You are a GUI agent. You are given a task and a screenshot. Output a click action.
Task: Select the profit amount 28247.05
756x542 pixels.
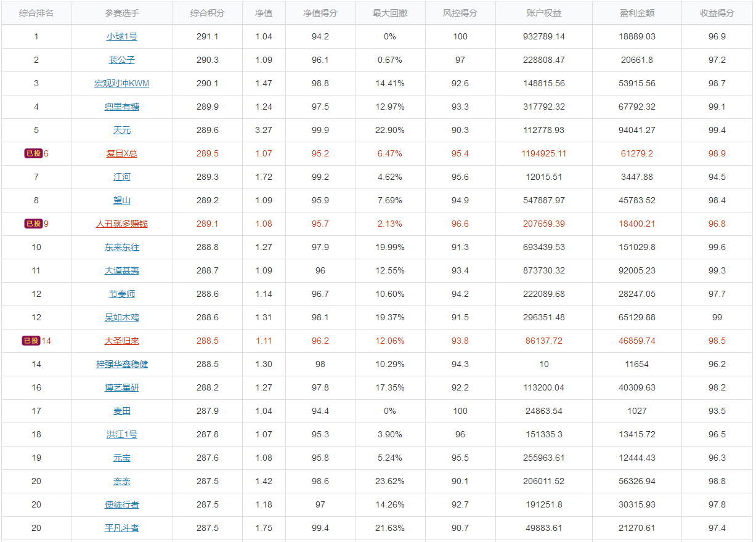[636, 294]
